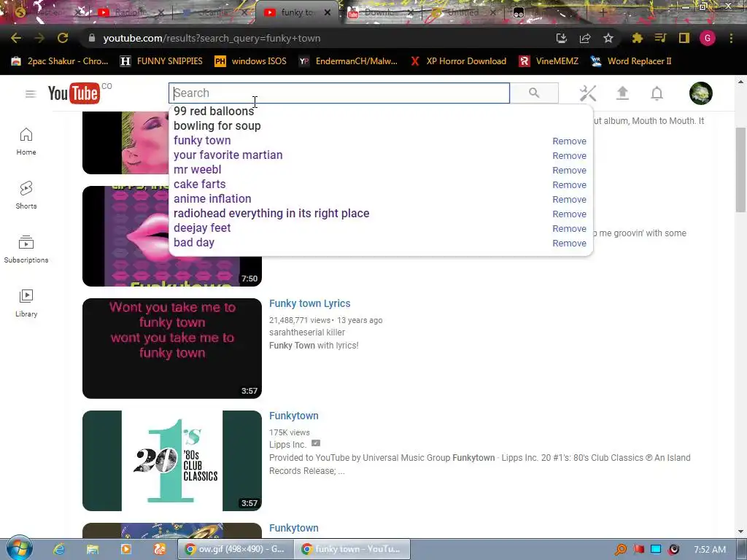Open the Chrome three-dot menu
747x560 pixels.
[x=731, y=38]
